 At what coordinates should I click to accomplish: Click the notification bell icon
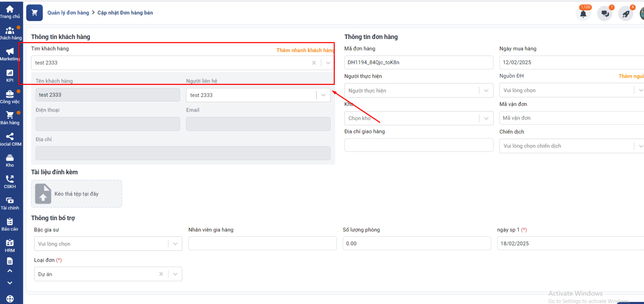pyautogui.click(x=583, y=14)
